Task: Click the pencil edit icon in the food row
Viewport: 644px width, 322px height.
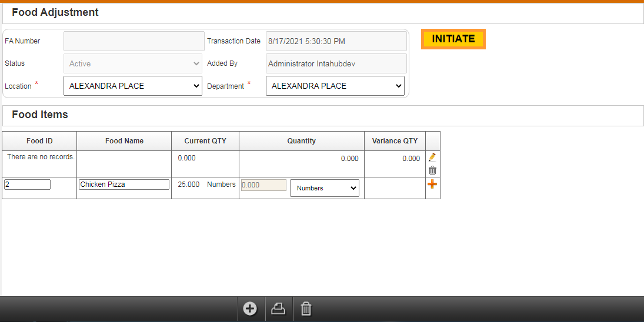Action: point(432,157)
